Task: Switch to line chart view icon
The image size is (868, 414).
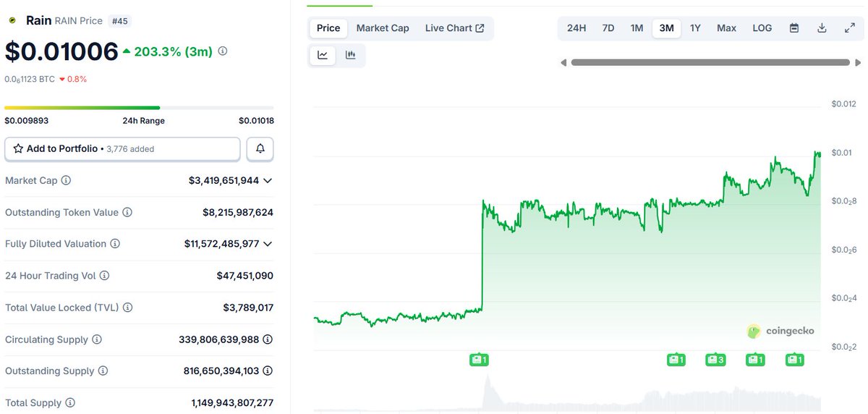Action: [323, 55]
